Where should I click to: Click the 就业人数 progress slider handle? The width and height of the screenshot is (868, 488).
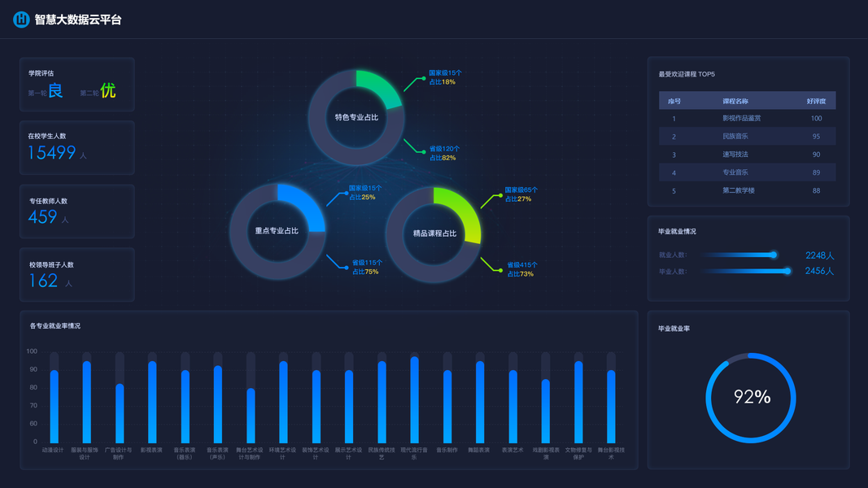point(774,255)
